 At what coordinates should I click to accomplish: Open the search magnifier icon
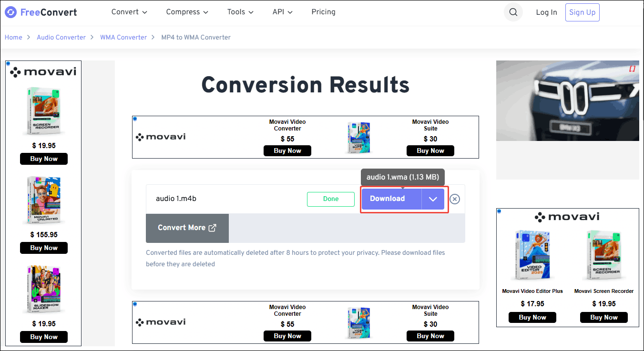(513, 12)
